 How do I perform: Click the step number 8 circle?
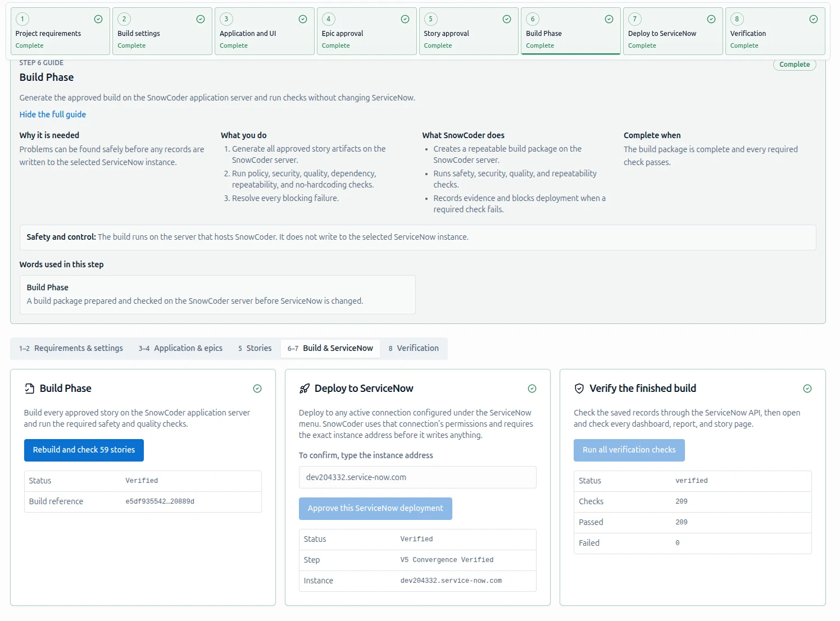(x=737, y=19)
